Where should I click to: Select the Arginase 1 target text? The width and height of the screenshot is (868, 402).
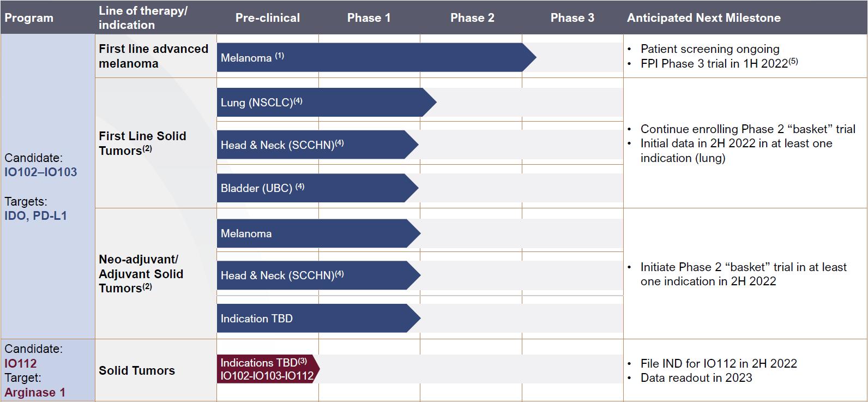tap(35, 392)
